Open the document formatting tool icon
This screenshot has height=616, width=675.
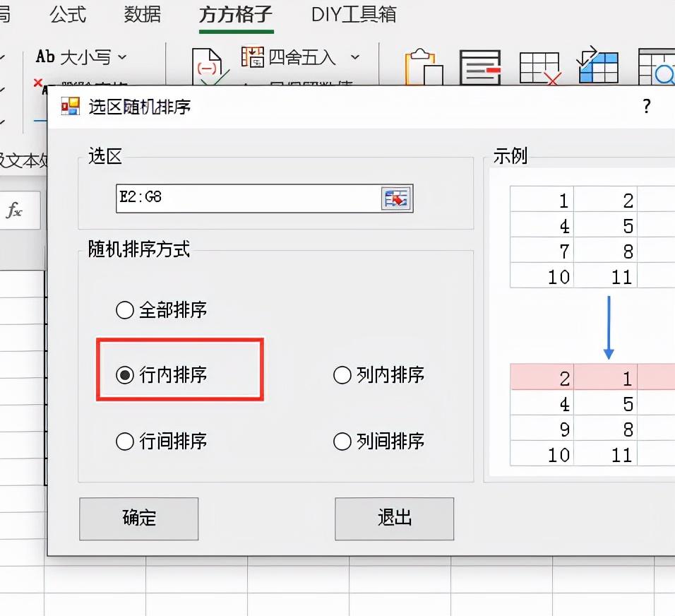point(481,67)
